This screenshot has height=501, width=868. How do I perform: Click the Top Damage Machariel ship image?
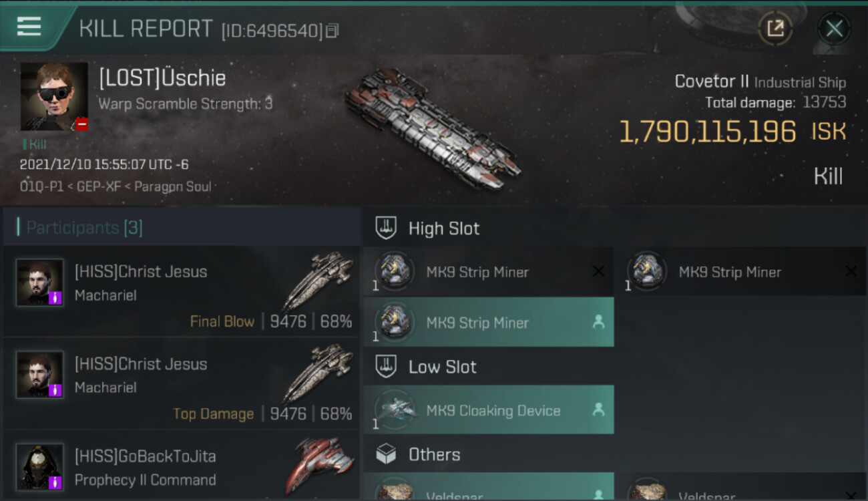318,374
